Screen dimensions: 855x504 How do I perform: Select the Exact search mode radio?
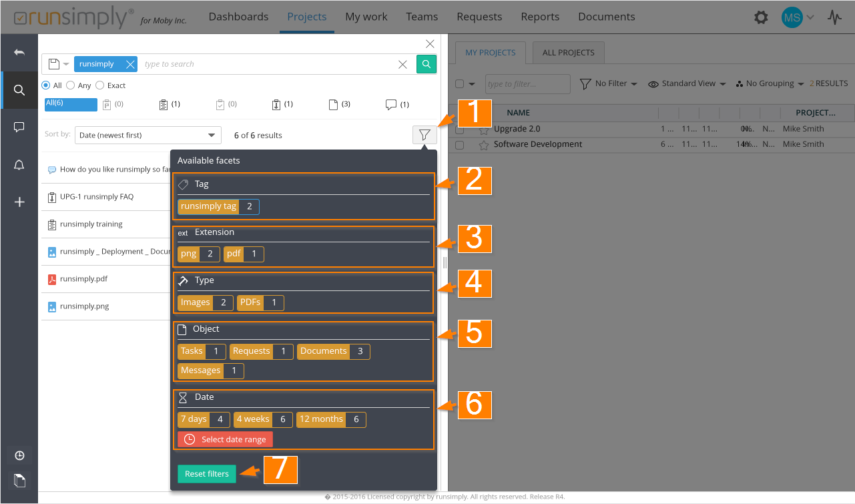coord(100,85)
